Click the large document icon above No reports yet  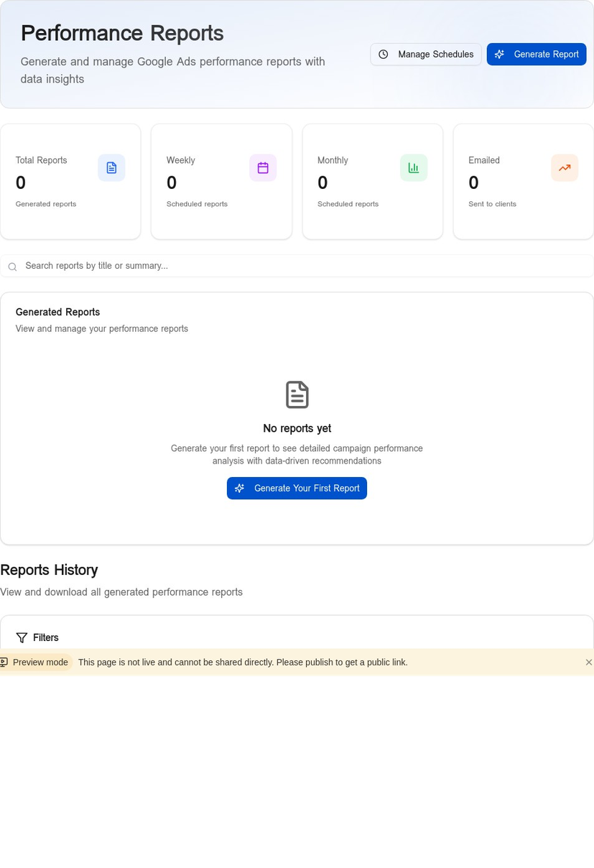297,394
